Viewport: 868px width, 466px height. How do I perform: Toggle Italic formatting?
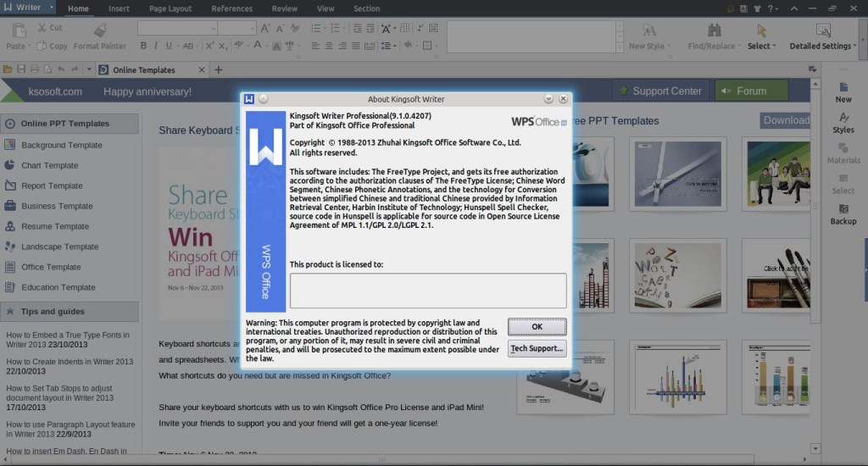coord(156,46)
